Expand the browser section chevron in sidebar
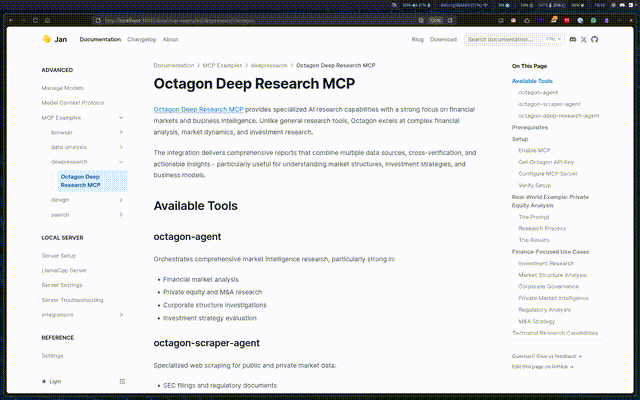Viewport: 640px width, 400px height. pyautogui.click(x=121, y=132)
